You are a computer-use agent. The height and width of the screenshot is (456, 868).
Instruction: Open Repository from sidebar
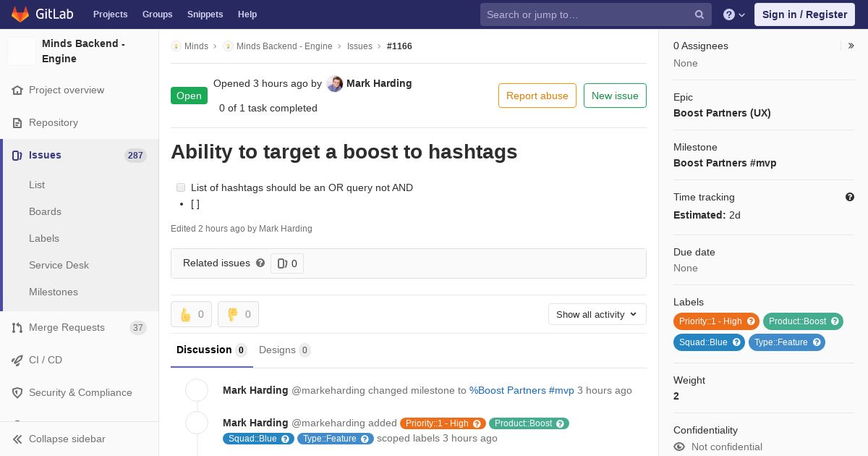point(53,123)
